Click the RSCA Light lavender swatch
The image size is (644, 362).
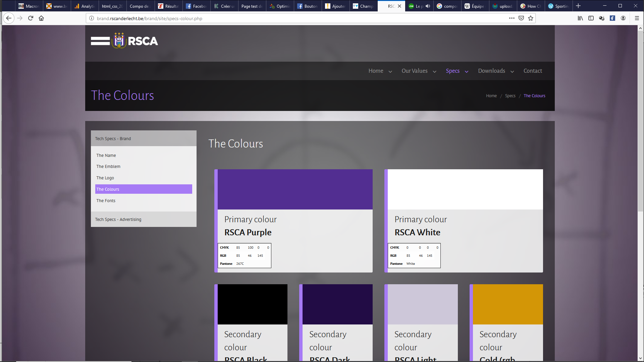423,304
